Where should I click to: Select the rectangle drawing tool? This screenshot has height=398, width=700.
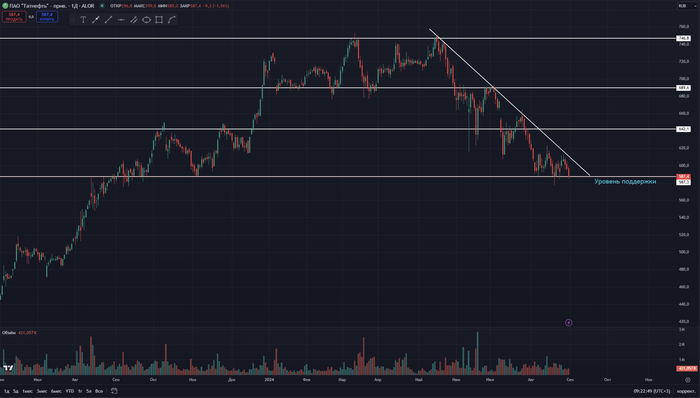[x=159, y=20]
